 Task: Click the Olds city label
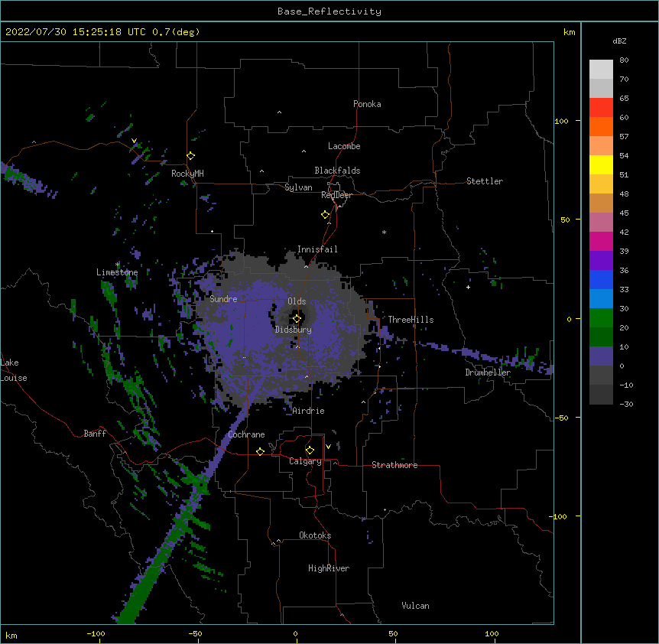[297, 301]
